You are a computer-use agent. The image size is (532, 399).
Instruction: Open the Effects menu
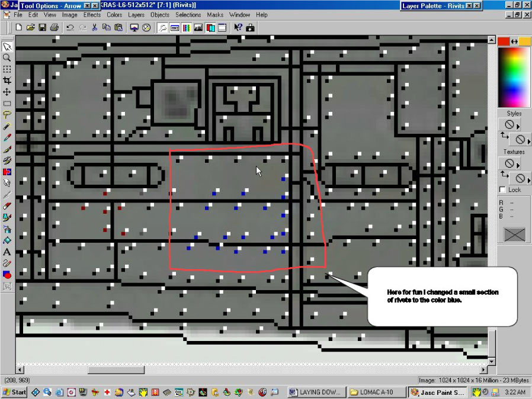tap(92, 15)
